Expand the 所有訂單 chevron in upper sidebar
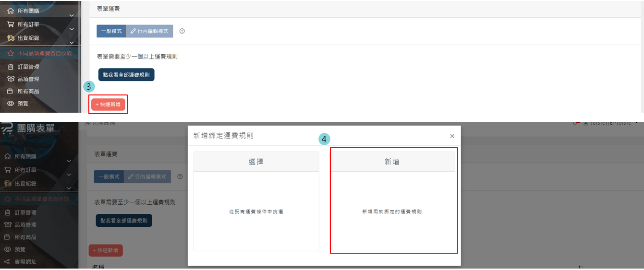Image resolution: width=644 pixels, height=270 pixels. click(x=71, y=29)
